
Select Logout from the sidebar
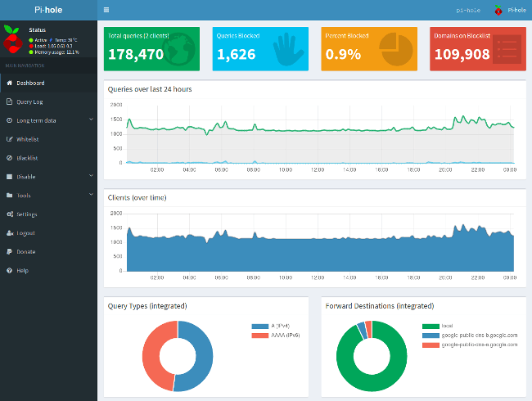(x=25, y=233)
